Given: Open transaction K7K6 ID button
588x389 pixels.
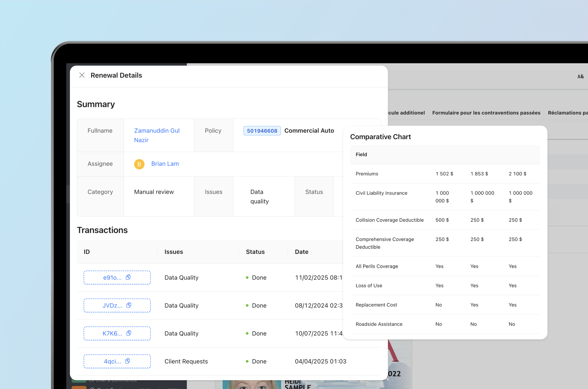Looking at the screenshot, I should click(112, 333).
